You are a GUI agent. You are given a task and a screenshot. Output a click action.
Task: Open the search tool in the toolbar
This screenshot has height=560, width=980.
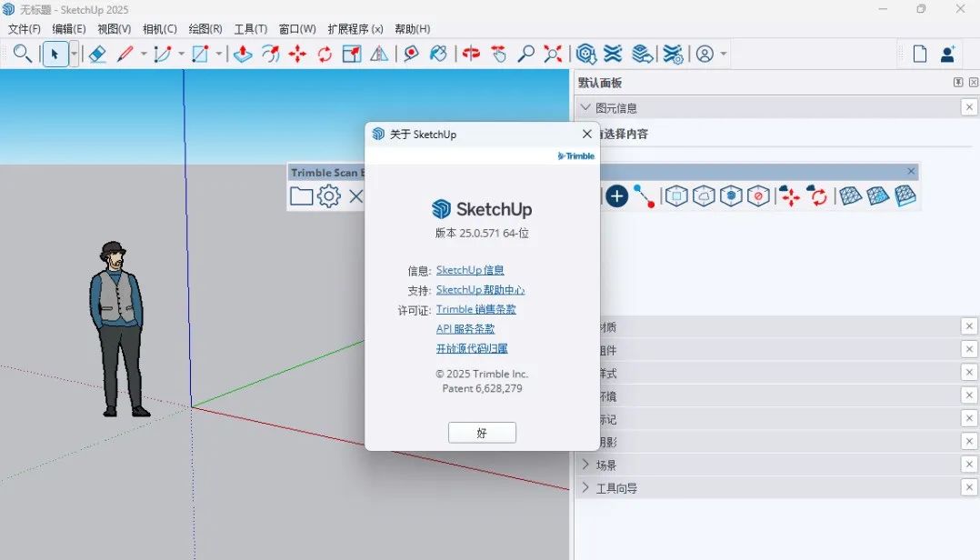point(23,54)
